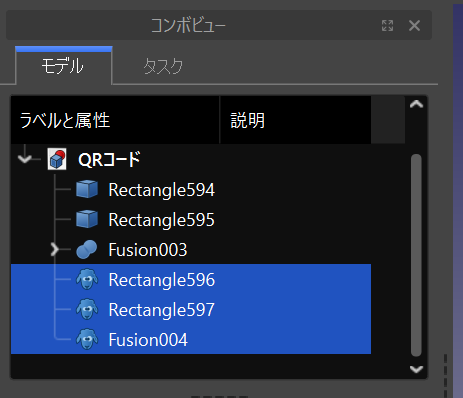Click the scroll down arrow of the tree
Viewport: 463px width, 398px height.
(x=416, y=369)
